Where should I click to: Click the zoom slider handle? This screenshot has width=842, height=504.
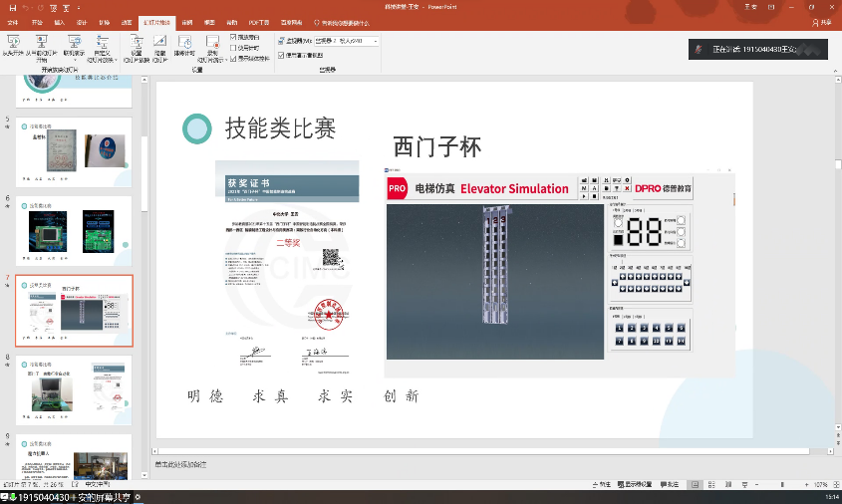782,484
